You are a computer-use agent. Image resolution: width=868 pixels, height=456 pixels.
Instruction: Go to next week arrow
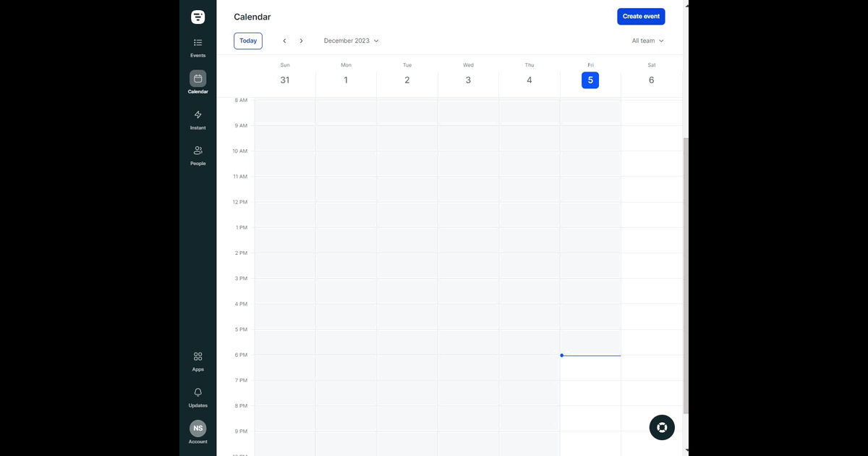pyautogui.click(x=302, y=41)
